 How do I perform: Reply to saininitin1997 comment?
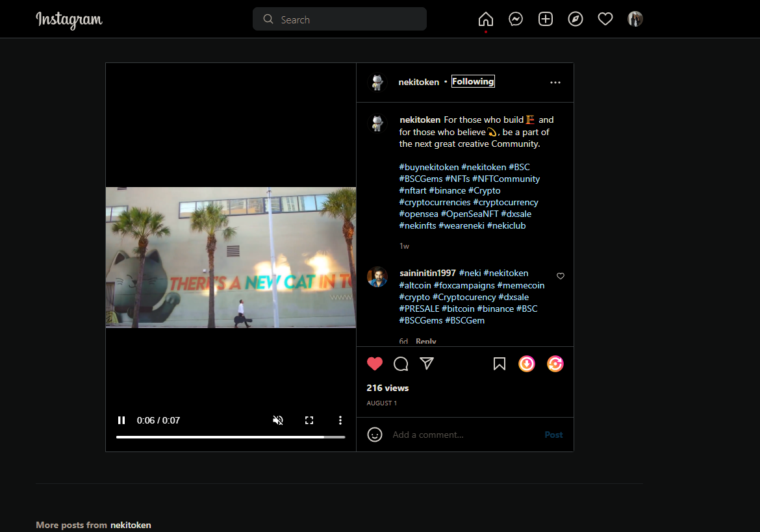click(x=426, y=341)
